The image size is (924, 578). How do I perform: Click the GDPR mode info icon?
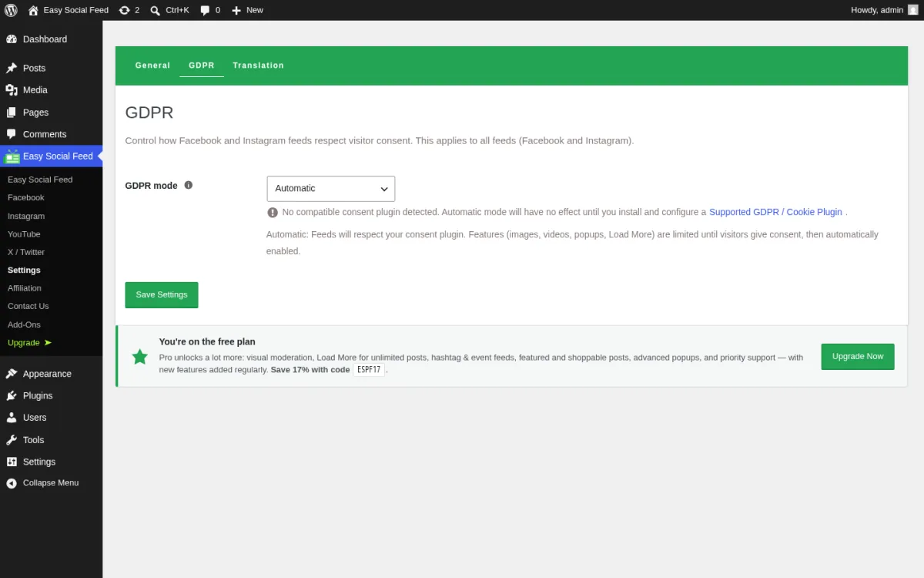point(189,185)
